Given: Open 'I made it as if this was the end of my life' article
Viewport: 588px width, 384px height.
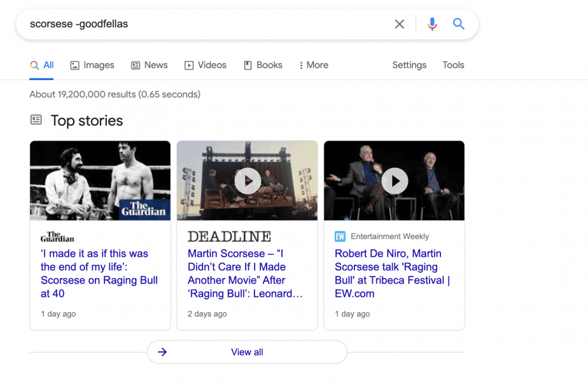Looking at the screenshot, I should point(99,273).
